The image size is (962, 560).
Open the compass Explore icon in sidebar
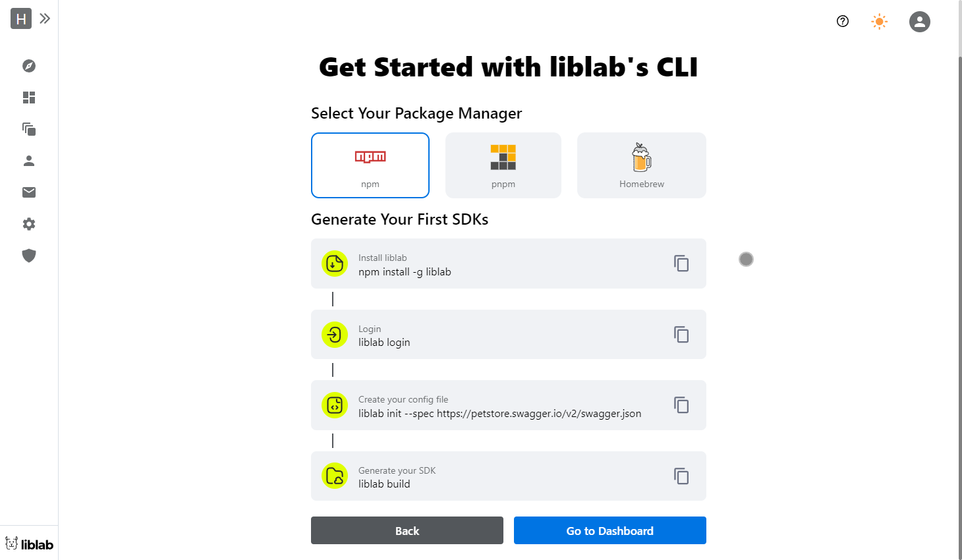pyautogui.click(x=29, y=66)
